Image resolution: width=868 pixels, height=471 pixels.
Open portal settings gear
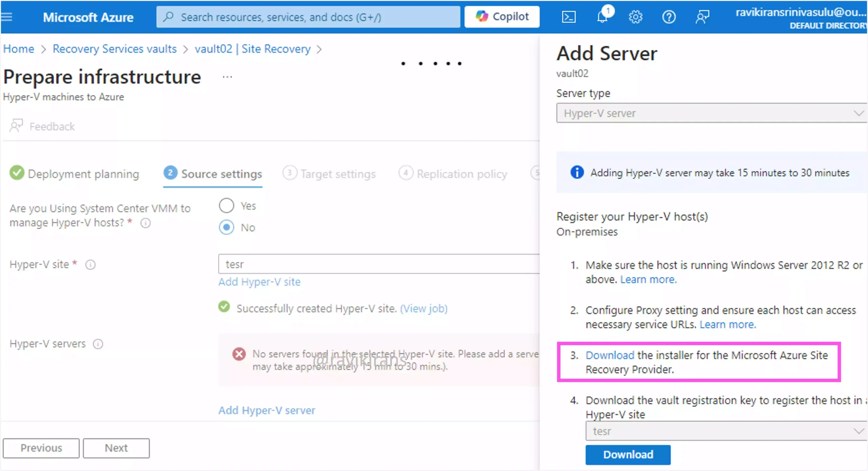(x=635, y=17)
